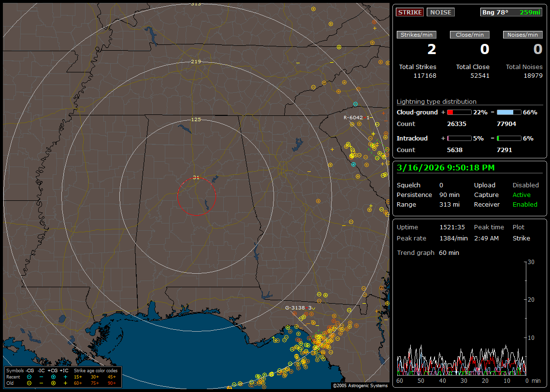Click the old negative cloud-ground legend symbol

click(x=29, y=383)
